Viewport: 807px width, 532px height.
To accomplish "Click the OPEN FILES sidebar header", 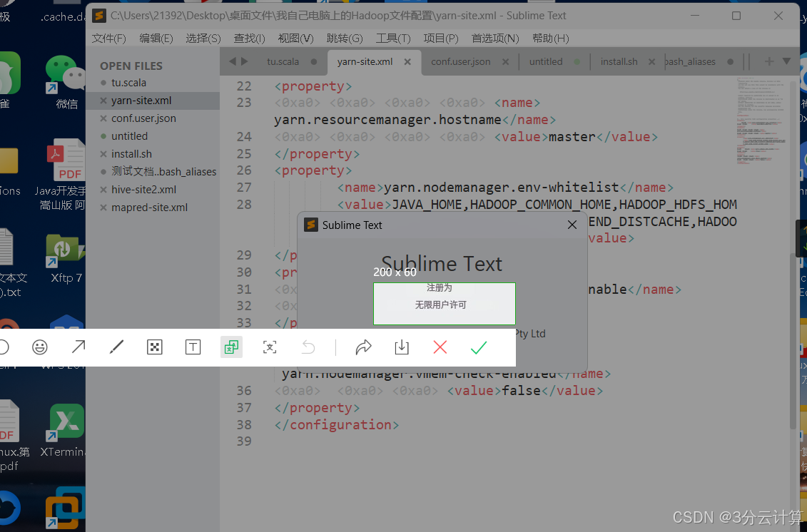I will [131, 66].
